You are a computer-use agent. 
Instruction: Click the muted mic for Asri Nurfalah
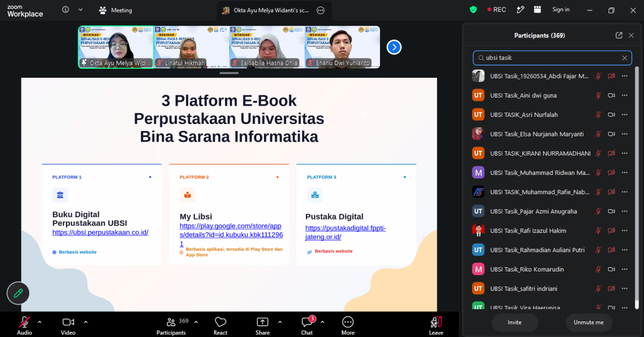[x=598, y=115]
